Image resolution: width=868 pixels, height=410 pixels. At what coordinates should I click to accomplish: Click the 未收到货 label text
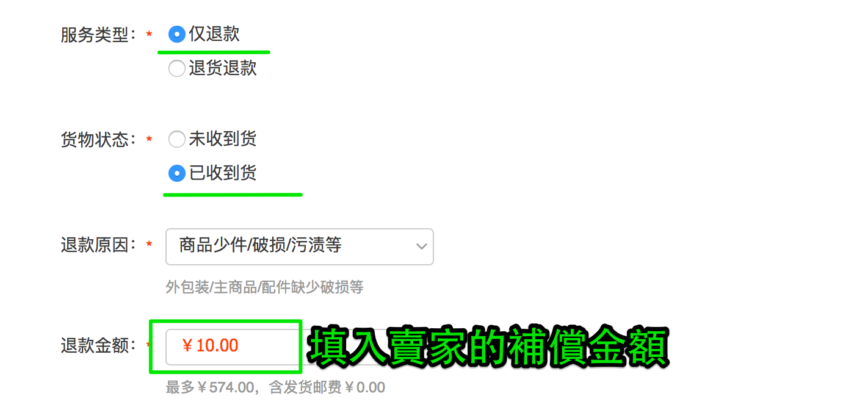[x=223, y=139]
